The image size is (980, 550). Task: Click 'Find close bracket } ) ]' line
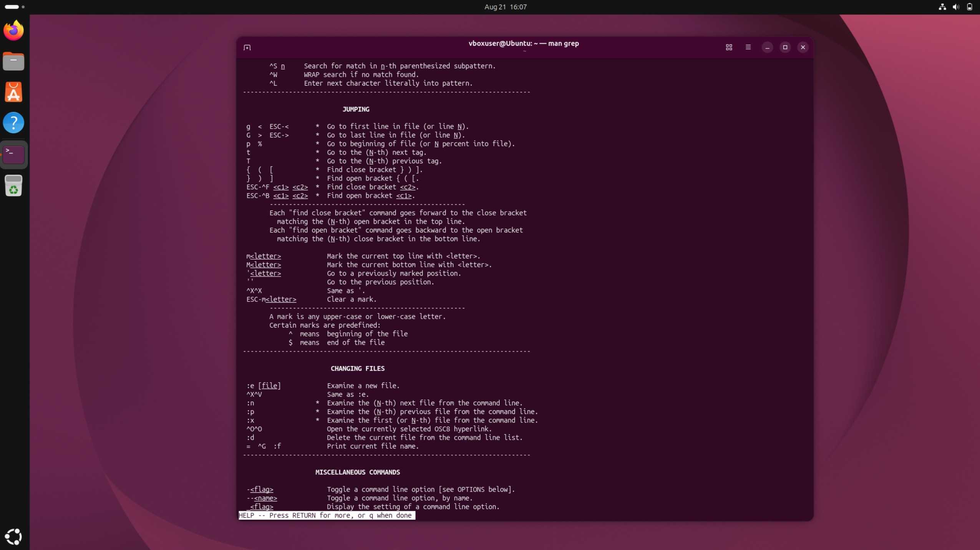[x=375, y=170]
